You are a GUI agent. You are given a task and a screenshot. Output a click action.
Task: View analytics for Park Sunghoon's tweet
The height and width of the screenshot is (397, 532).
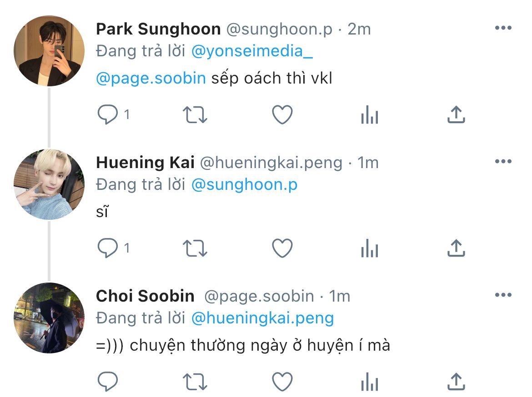(369, 115)
